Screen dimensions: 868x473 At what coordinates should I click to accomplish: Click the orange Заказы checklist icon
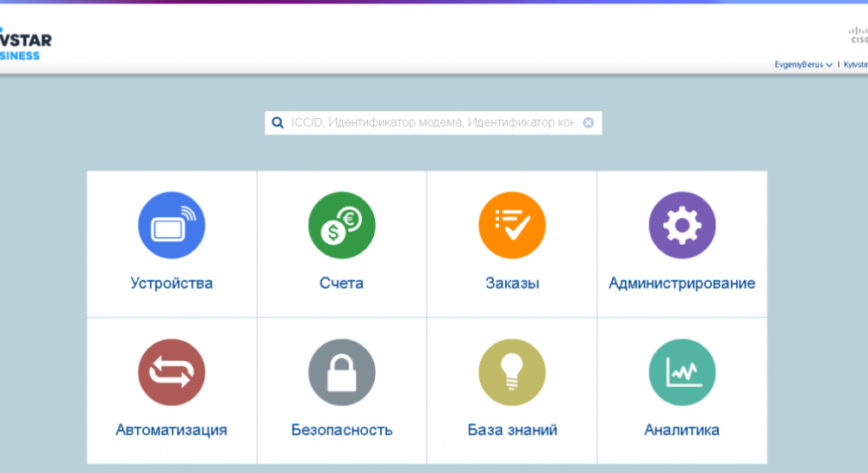[511, 225]
